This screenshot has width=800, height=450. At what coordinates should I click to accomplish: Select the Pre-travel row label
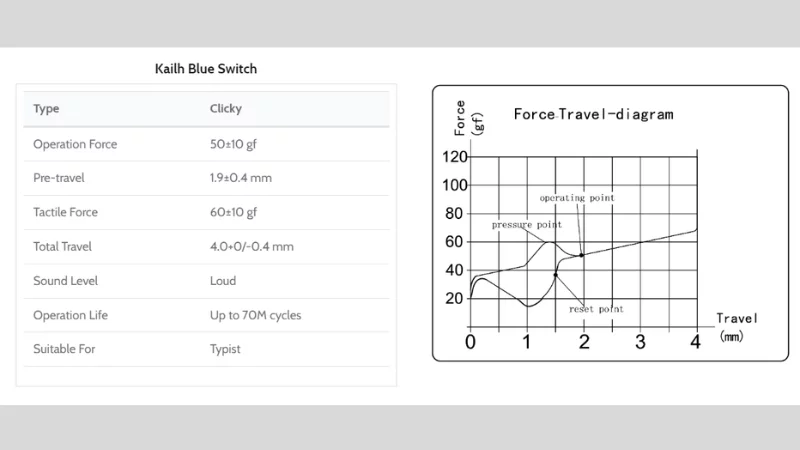click(x=59, y=178)
